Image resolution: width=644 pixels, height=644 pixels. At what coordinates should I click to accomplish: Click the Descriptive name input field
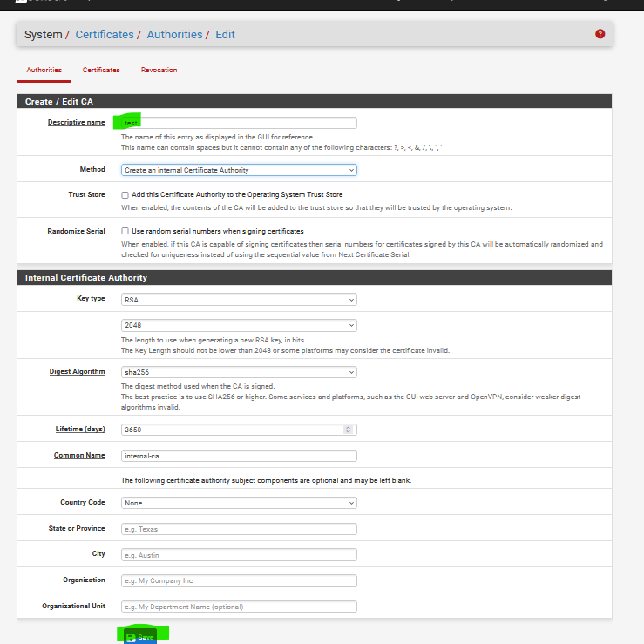pos(239,123)
